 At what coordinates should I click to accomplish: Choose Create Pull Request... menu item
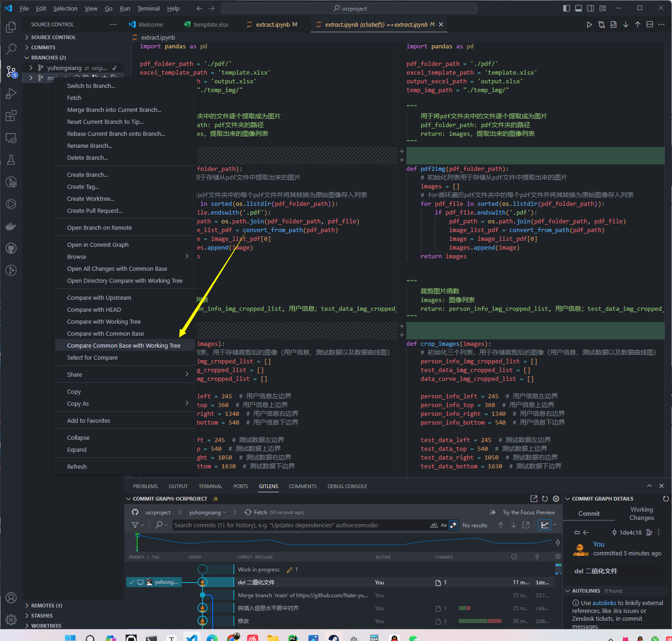click(125, 210)
